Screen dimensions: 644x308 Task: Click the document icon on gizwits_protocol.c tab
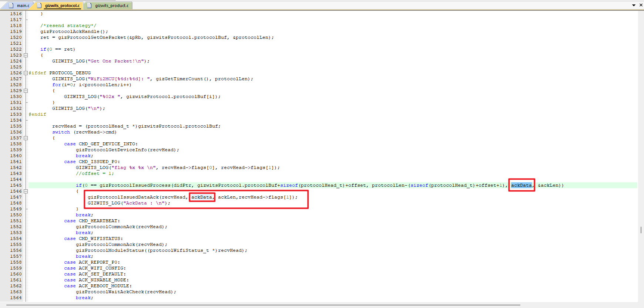coord(39,6)
